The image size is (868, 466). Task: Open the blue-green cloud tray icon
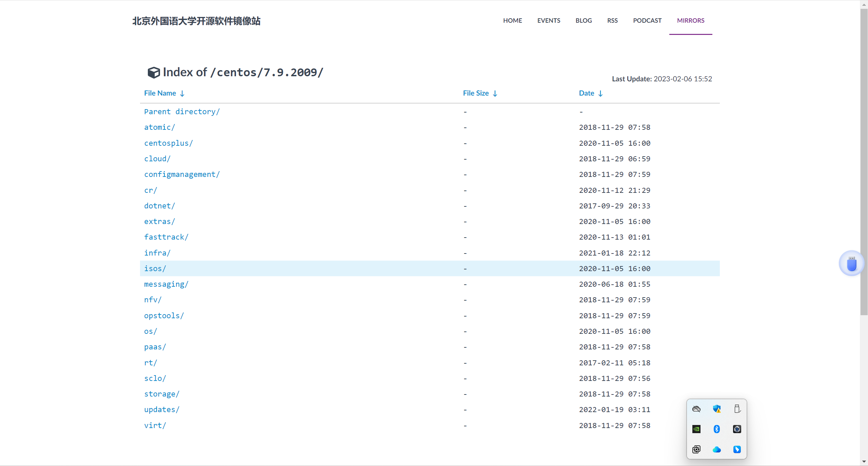coord(717,449)
